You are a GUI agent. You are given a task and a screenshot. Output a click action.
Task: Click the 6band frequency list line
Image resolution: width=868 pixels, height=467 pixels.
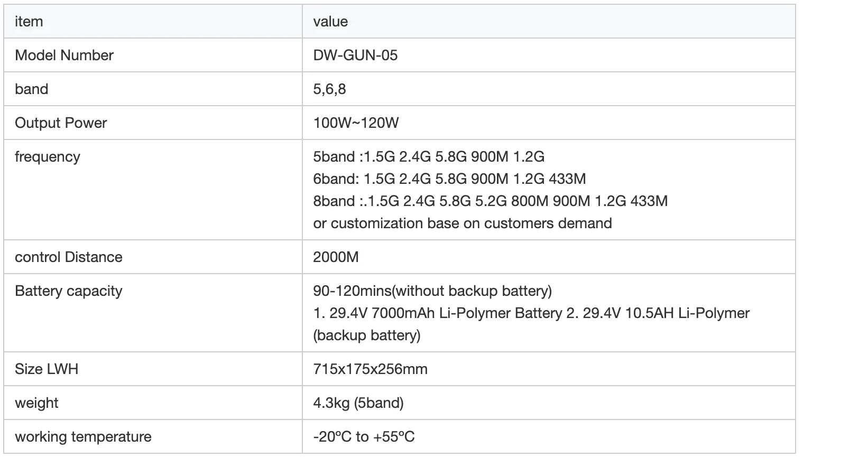(x=449, y=179)
